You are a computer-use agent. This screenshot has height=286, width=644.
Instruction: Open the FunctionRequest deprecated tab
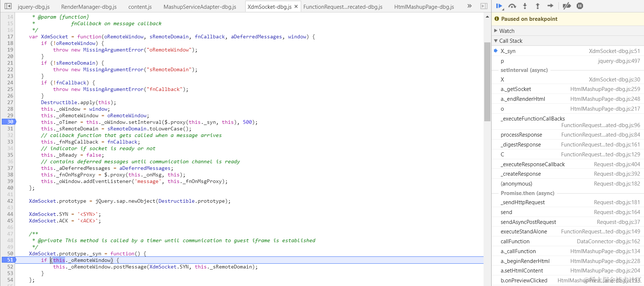(343, 7)
